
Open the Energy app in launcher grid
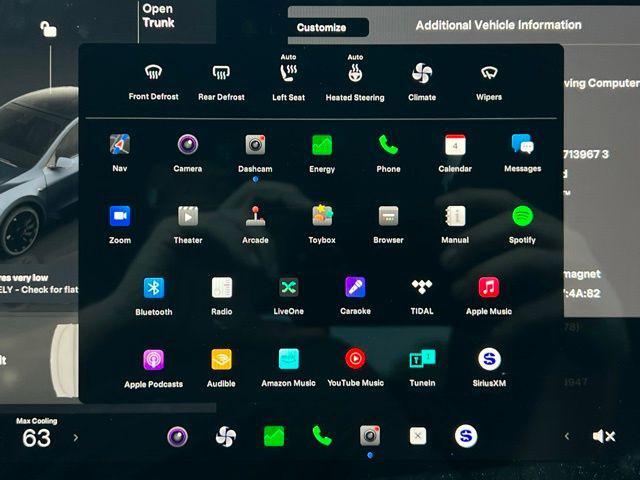(322, 145)
